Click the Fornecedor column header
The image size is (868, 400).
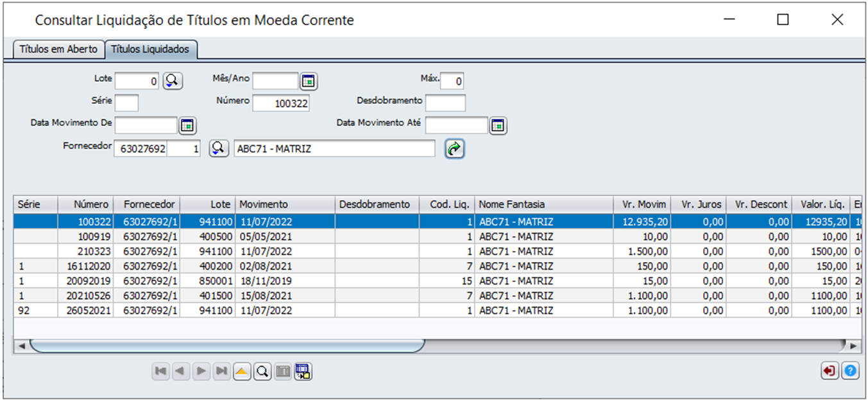147,204
